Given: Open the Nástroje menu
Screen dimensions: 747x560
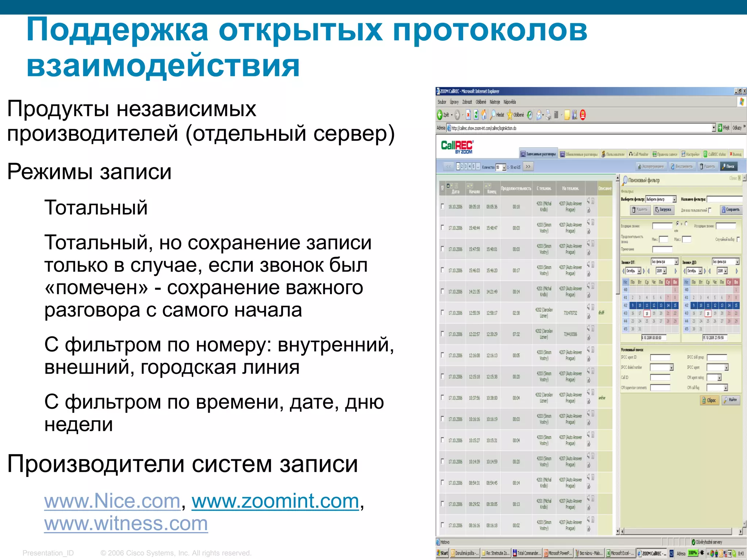Looking at the screenshot, I should [495, 102].
